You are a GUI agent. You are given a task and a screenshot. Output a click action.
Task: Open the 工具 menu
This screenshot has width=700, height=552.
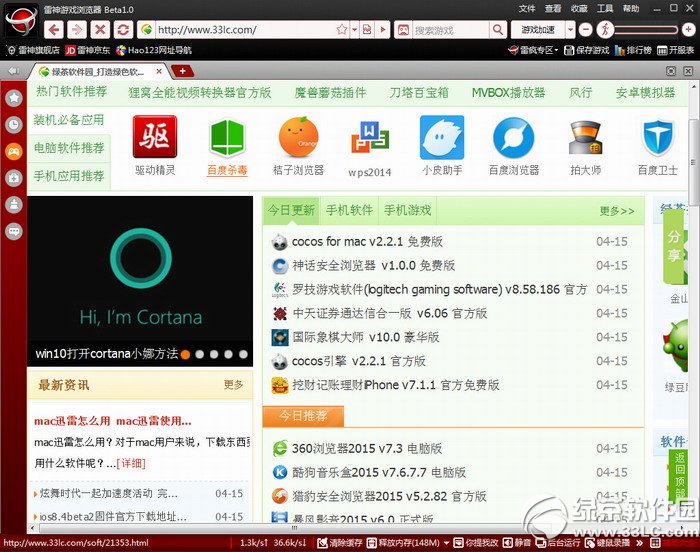tap(604, 8)
